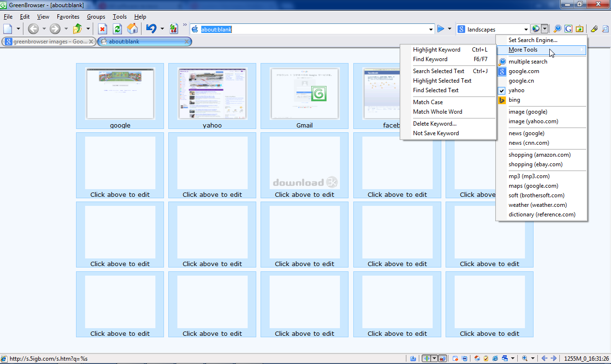Click the blue Go arrow button

[x=441, y=29]
